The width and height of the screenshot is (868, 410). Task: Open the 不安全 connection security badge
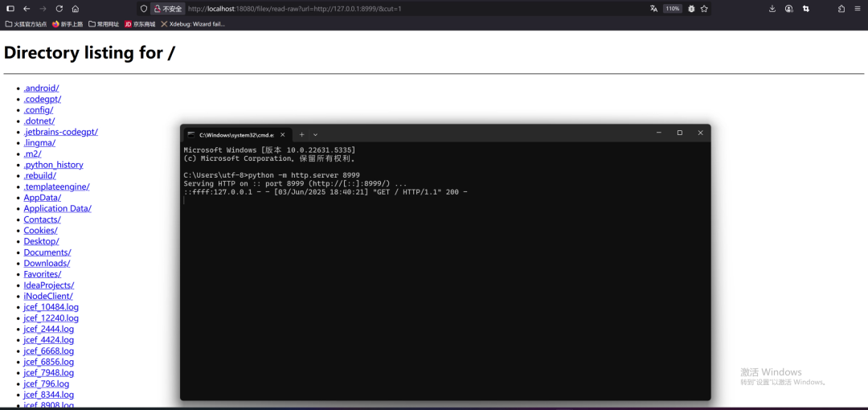(168, 9)
